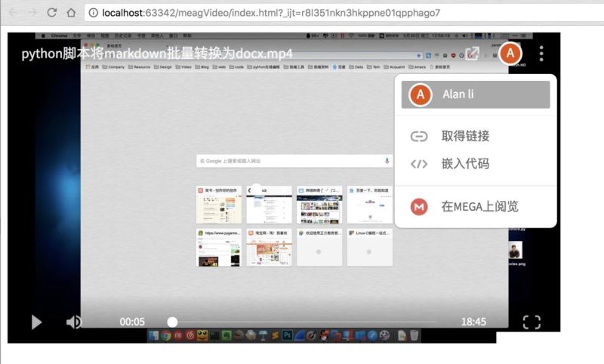The height and width of the screenshot is (364, 604).
Task: Seek to the middle of the progress bar
Action: [x=304, y=322]
